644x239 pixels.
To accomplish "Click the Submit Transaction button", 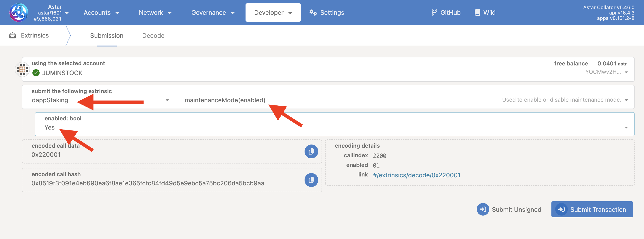I will tap(592, 209).
